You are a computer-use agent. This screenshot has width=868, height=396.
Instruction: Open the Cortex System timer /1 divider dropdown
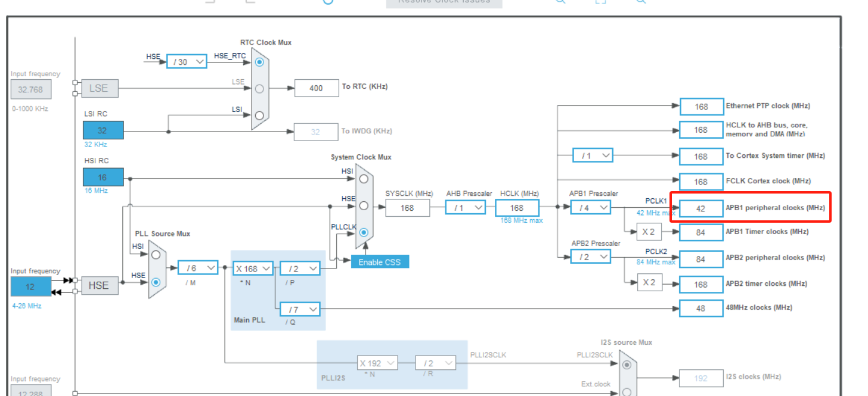pos(593,155)
